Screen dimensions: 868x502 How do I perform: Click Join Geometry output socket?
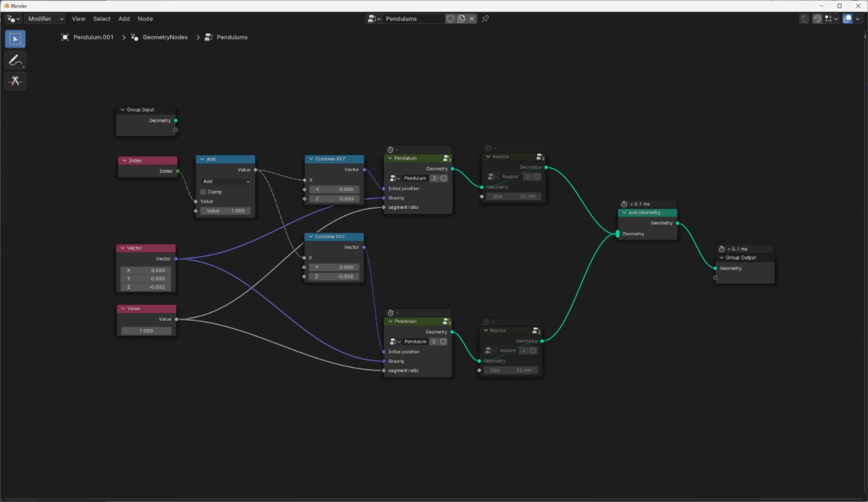tap(677, 223)
